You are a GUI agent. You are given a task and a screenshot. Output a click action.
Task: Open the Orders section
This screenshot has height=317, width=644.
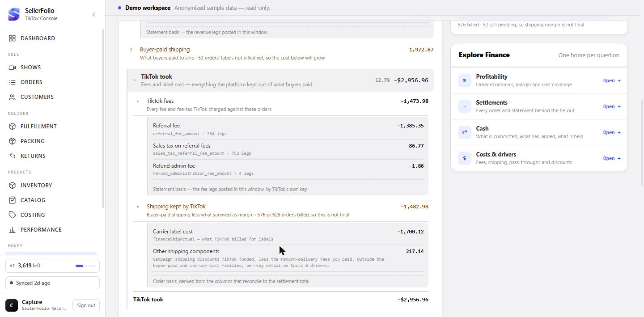52,82
